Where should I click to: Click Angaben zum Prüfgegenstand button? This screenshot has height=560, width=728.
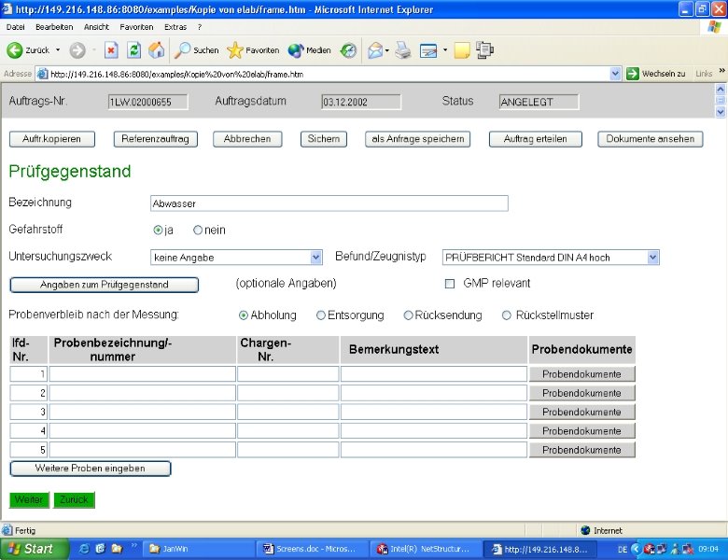(x=105, y=285)
